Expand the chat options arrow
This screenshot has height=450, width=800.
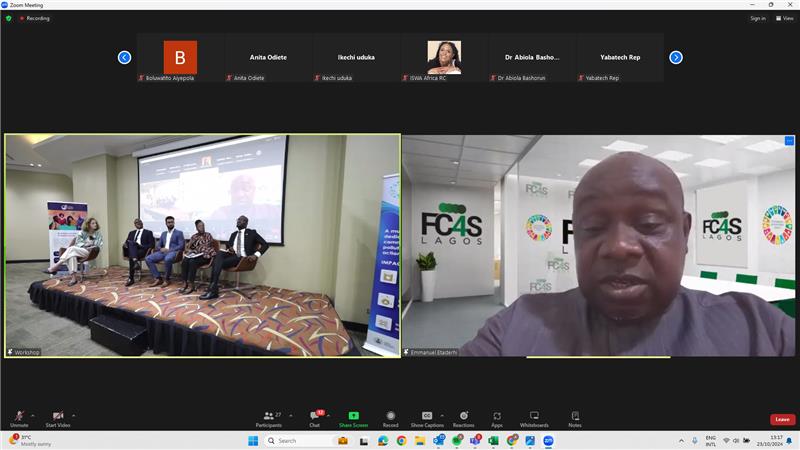pos(328,416)
